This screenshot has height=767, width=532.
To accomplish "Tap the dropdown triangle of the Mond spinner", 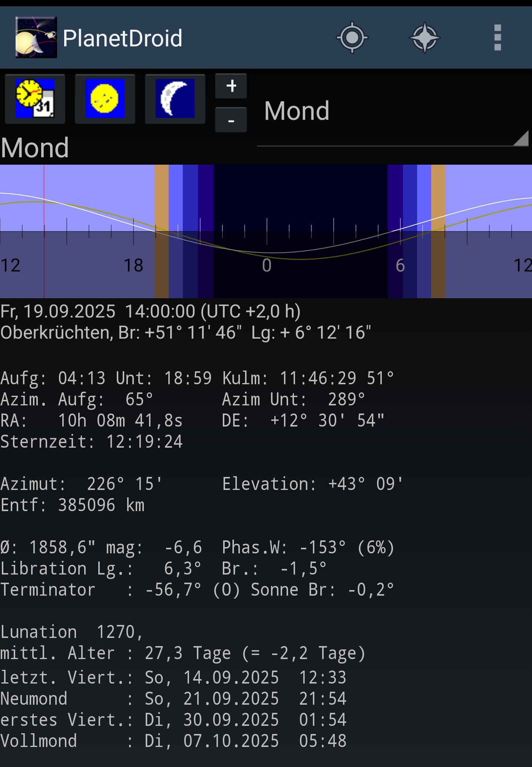I will [521, 138].
